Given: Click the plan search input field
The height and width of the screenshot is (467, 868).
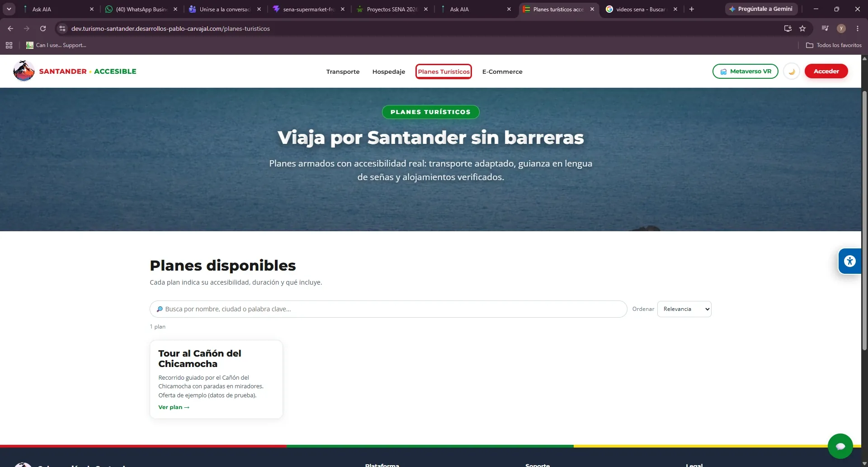Looking at the screenshot, I should coord(388,309).
